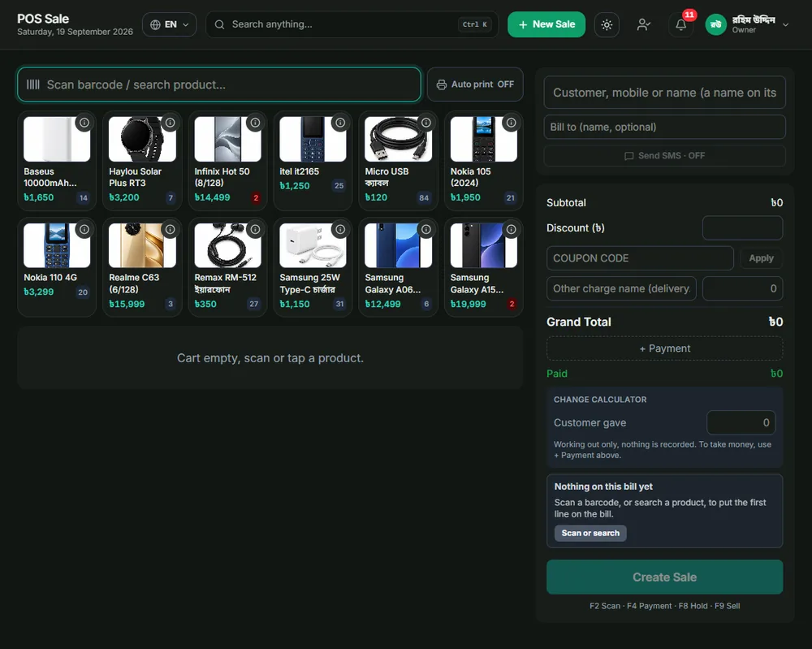Click the magnifier icon in global search

pyautogui.click(x=219, y=24)
